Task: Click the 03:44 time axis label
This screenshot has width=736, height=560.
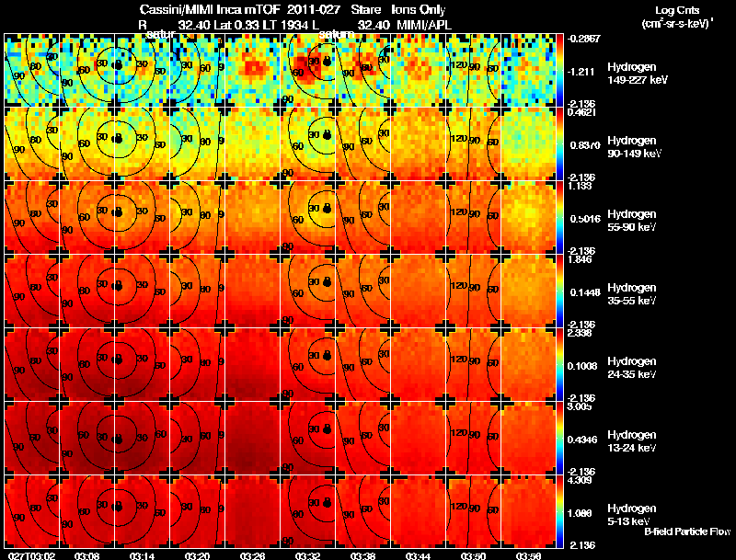Action: [419, 555]
